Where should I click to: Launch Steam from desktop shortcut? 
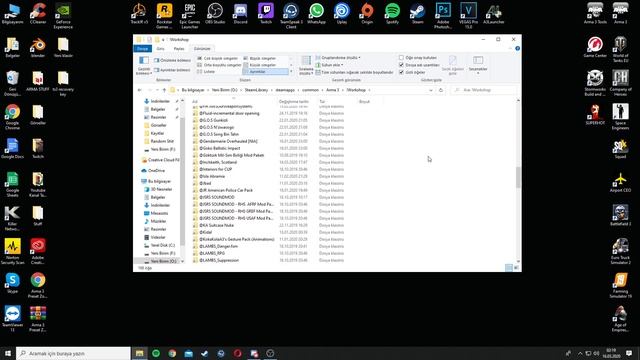[x=418, y=13]
